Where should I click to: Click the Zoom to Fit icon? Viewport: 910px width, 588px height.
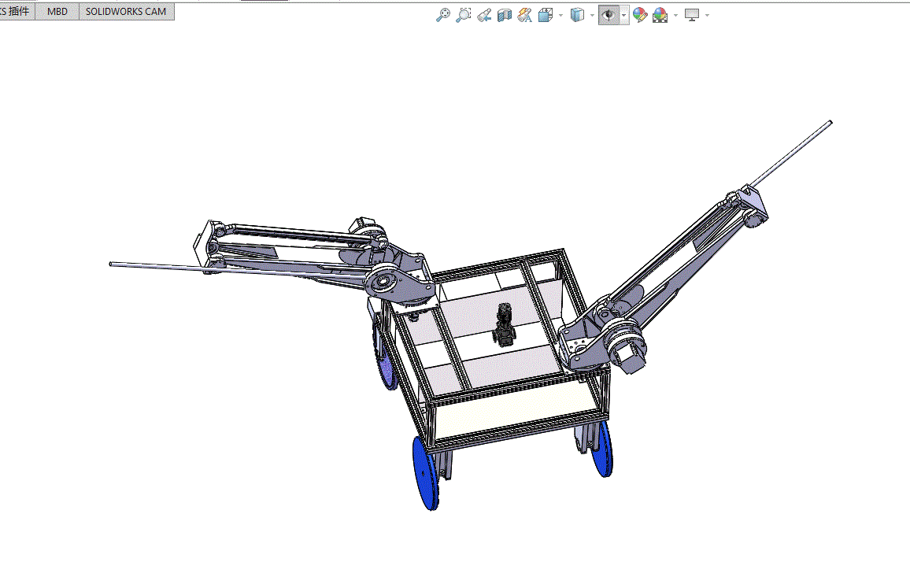tap(443, 15)
